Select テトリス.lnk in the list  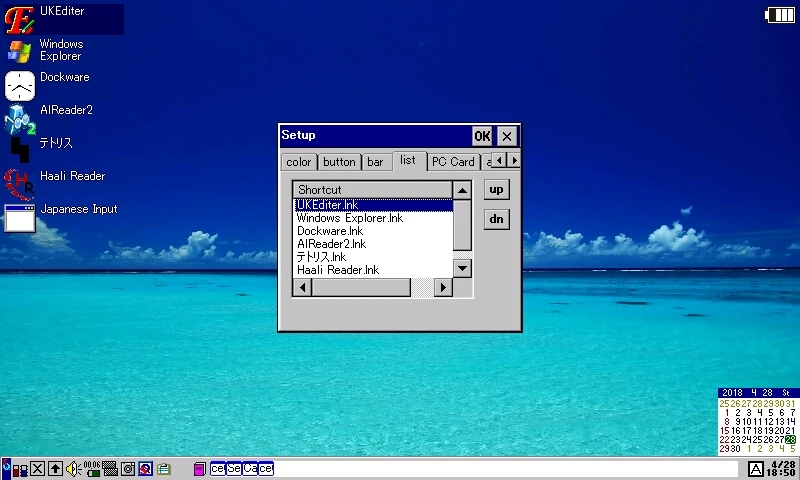point(373,257)
